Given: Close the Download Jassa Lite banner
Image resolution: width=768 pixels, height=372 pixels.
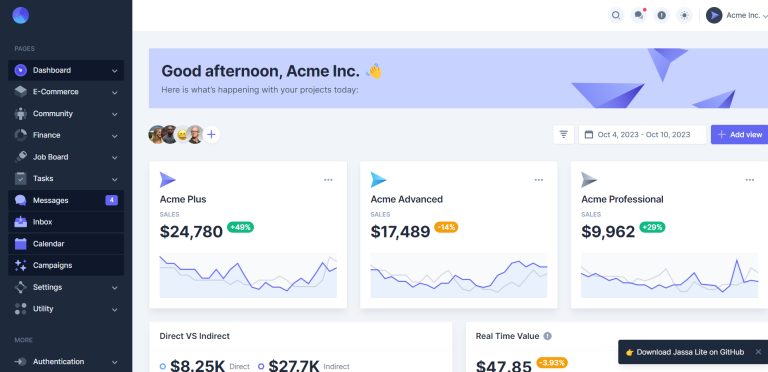Looking at the screenshot, I should pos(758,352).
